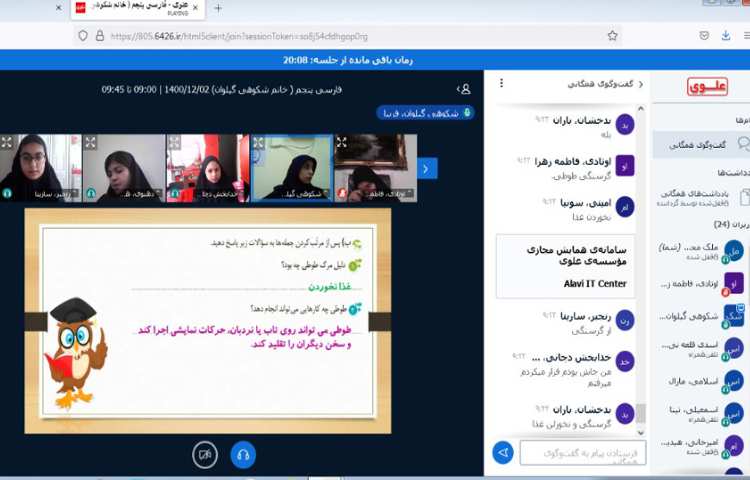
Task: Open a new browser tab with plus button
Action: coord(218,8)
